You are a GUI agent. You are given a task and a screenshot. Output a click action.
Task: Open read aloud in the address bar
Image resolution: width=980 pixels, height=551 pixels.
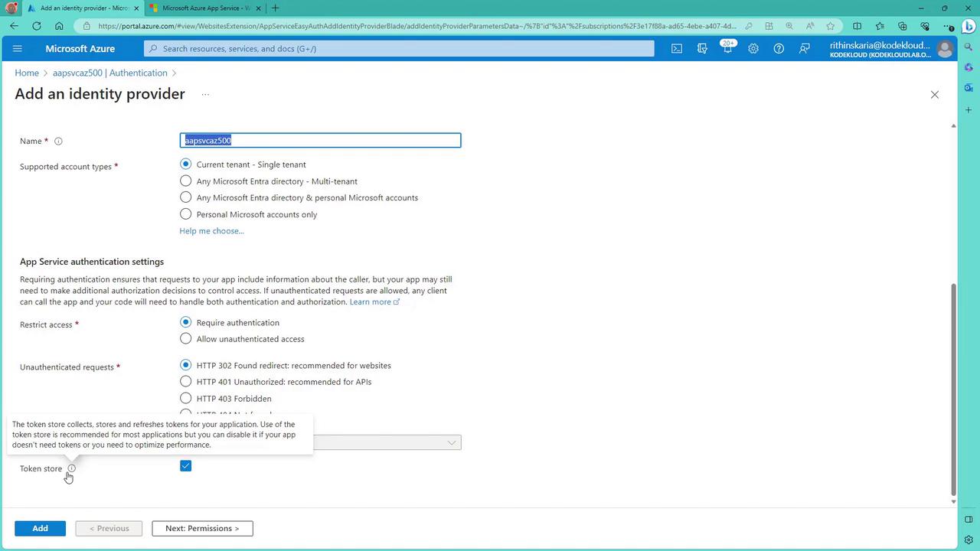810,26
